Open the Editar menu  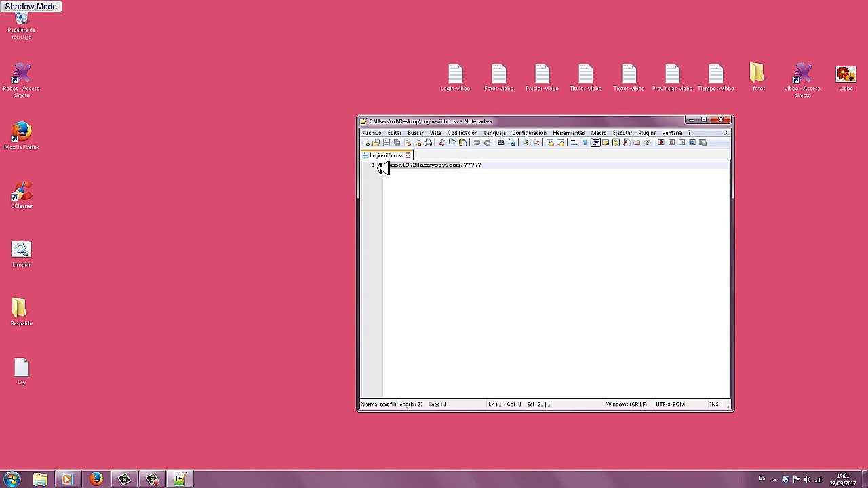click(x=395, y=133)
